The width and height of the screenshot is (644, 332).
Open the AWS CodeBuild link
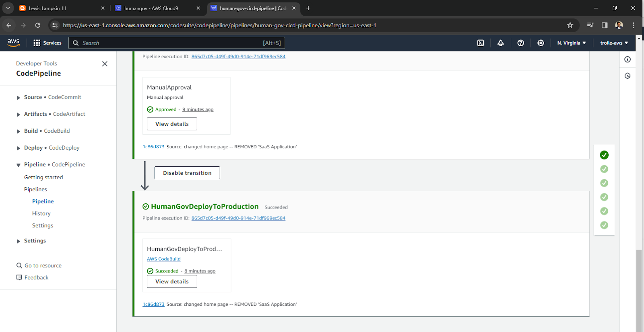click(164, 259)
